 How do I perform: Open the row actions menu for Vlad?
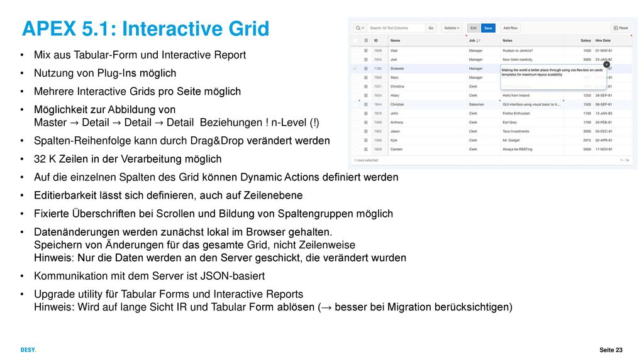(x=365, y=50)
